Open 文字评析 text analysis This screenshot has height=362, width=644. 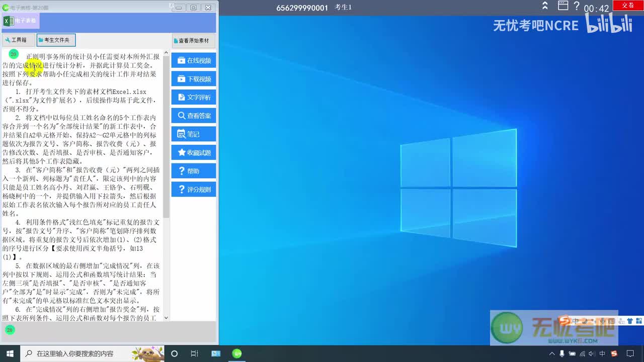[x=194, y=97]
